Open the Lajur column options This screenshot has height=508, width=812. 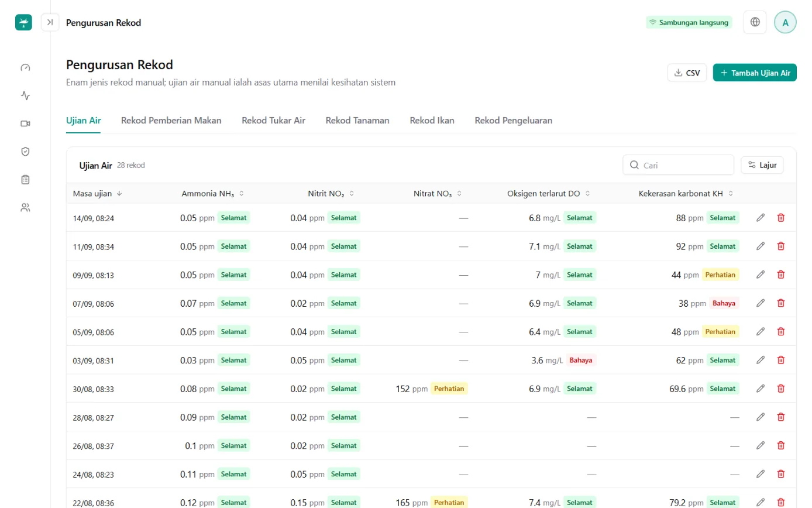coord(762,165)
